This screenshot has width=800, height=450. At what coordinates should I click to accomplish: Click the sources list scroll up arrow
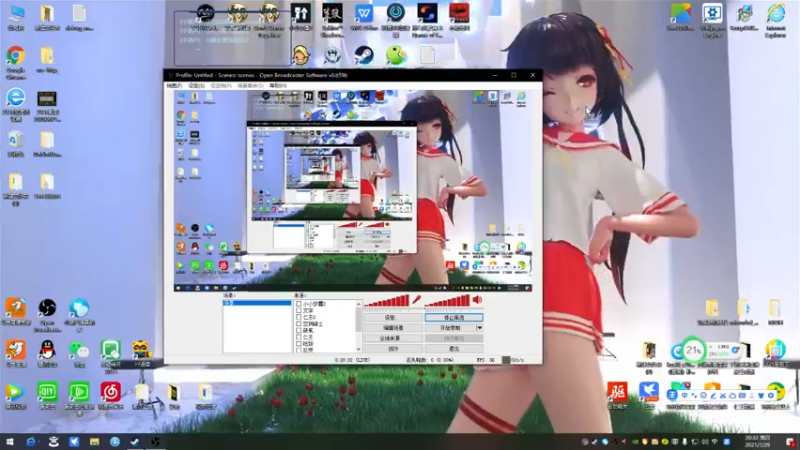[x=359, y=304]
